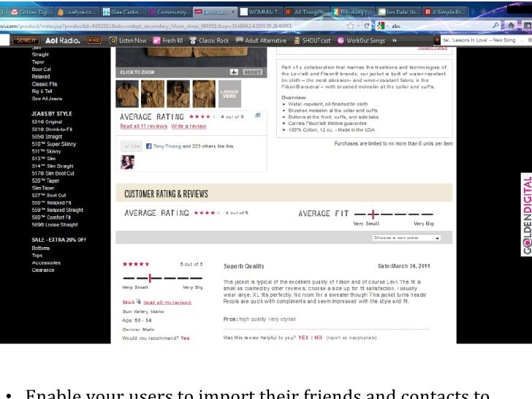Image resolution: width=532 pixels, height=399 pixels.
Task: Open the Choose a sort order dropdown
Action: tap(406, 237)
